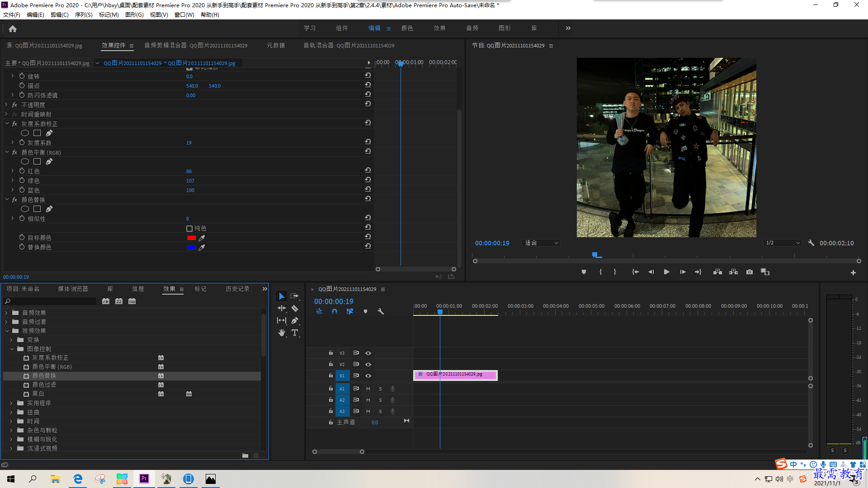The width and height of the screenshot is (868, 488).
Task: Click the 替换颜色 blue swatch
Action: pos(191,248)
